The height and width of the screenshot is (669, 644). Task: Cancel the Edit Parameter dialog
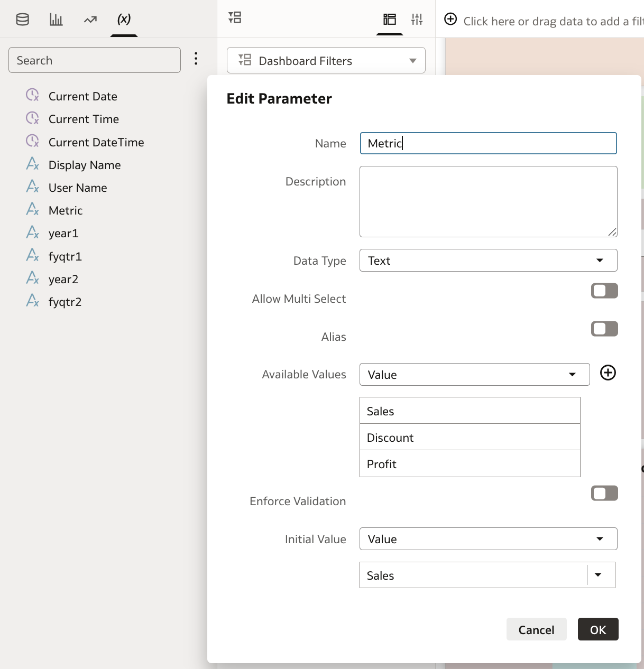click(x=536, y=629)
